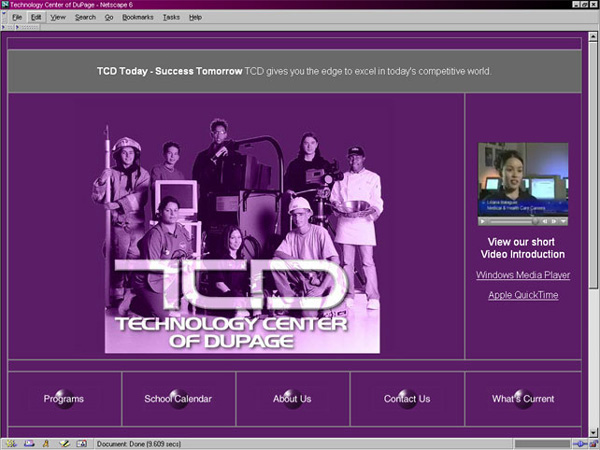600x450 pixels.
Task: Open the Search menu
Action: (x=85, y=17)
